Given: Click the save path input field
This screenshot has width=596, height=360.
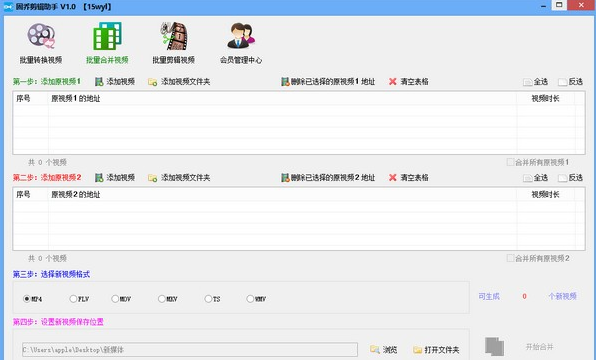Looking at the screenshot, I should [x=190, y=349].
